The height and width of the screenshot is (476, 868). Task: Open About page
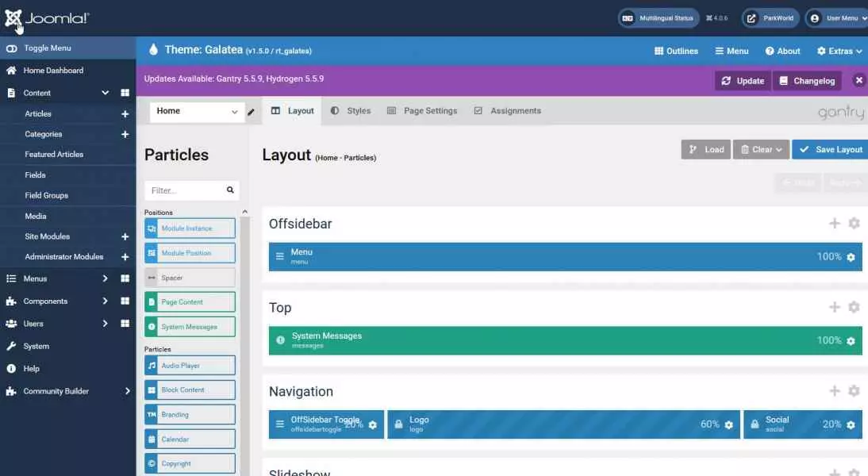[x=782, y=51]
